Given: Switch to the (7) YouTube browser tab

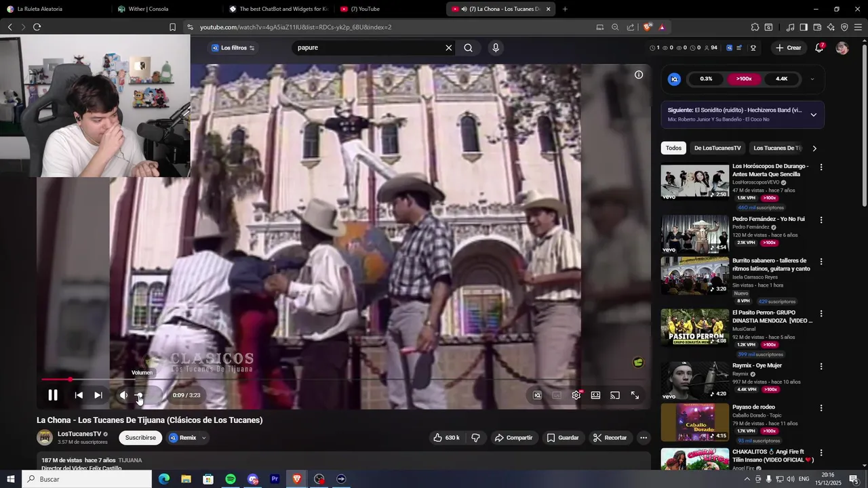Looking at the screenshot, I should (388, 9).
